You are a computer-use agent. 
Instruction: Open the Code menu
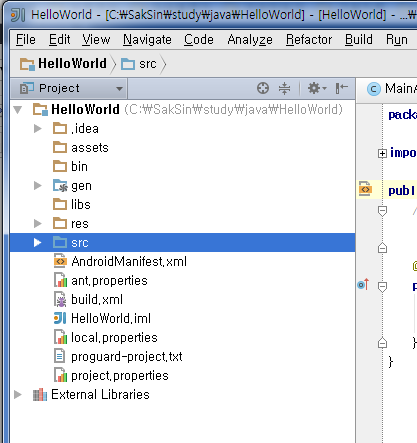tap(199, 40)
